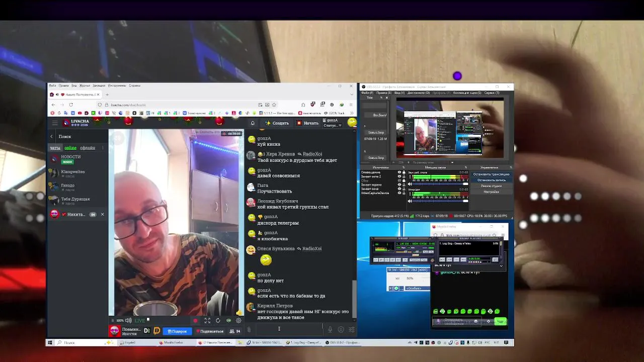644x362 pixels.
Task: Switch to the офлайн chats tab
Action: point(88,148)
